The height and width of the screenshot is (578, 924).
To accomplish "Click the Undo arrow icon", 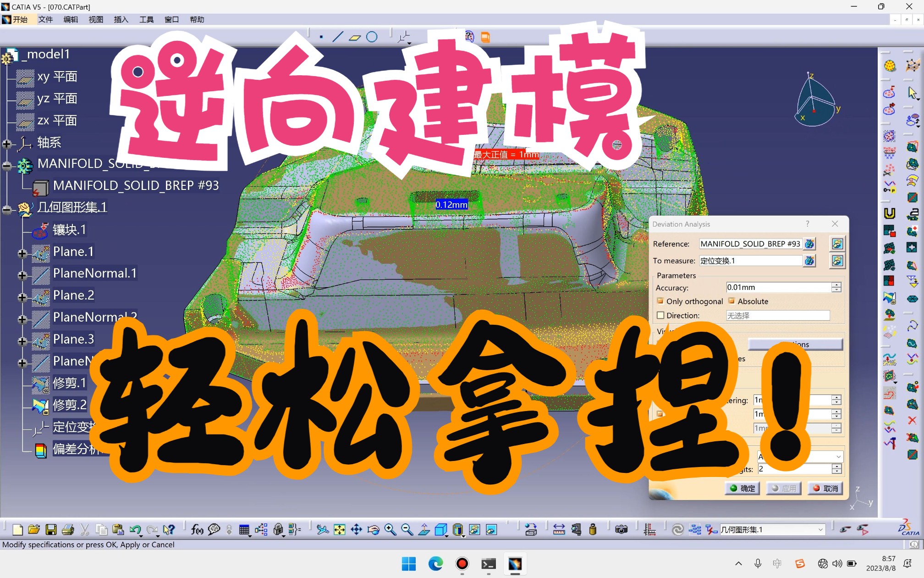I will point(135,530).
